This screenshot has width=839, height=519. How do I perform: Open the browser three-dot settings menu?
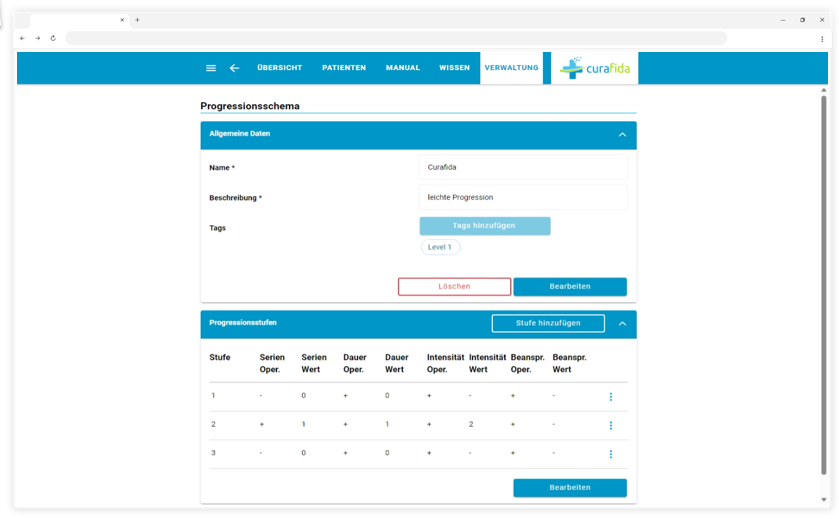(822, 39)
